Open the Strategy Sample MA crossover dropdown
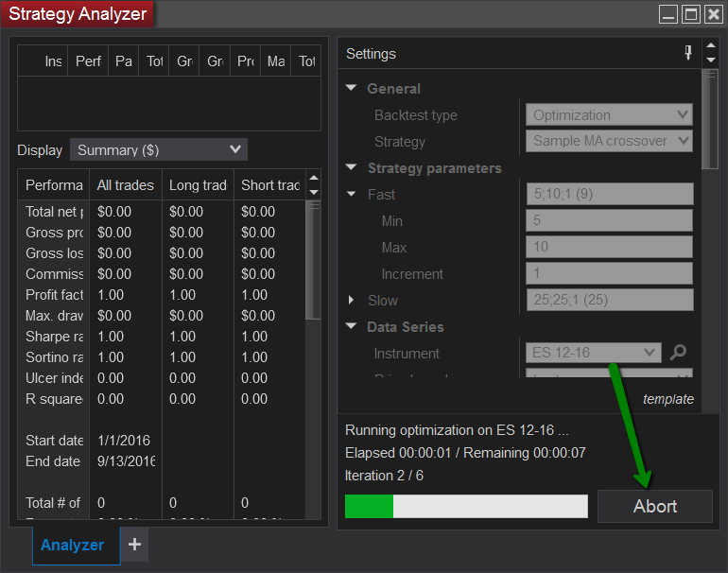This screenshot has height=573, width=728. click(609, 141)
